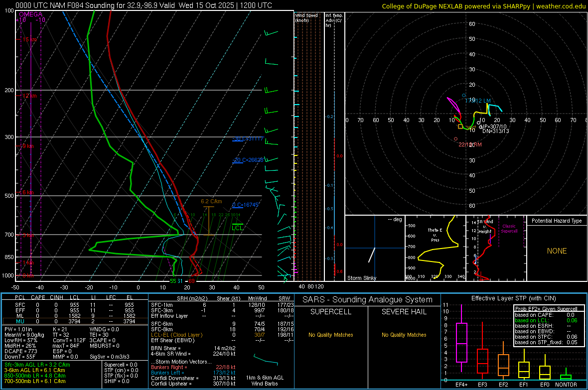This screenshot has width=588, height=390.
Task: Click the SUPERCELL column header in SARS
Action: (x=331, y=312)
